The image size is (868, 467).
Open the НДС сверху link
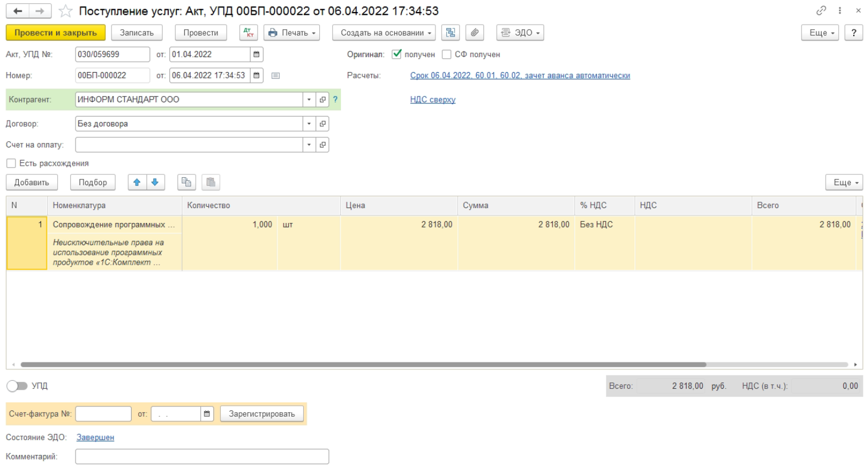[x=433, y=99]
